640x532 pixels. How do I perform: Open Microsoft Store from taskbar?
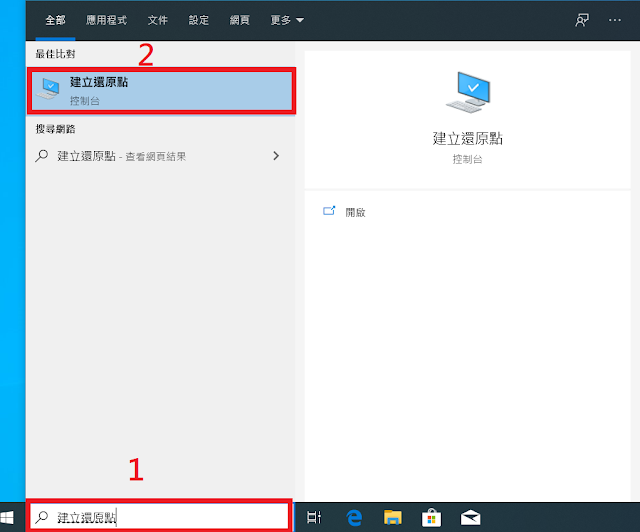coord(431,518)
